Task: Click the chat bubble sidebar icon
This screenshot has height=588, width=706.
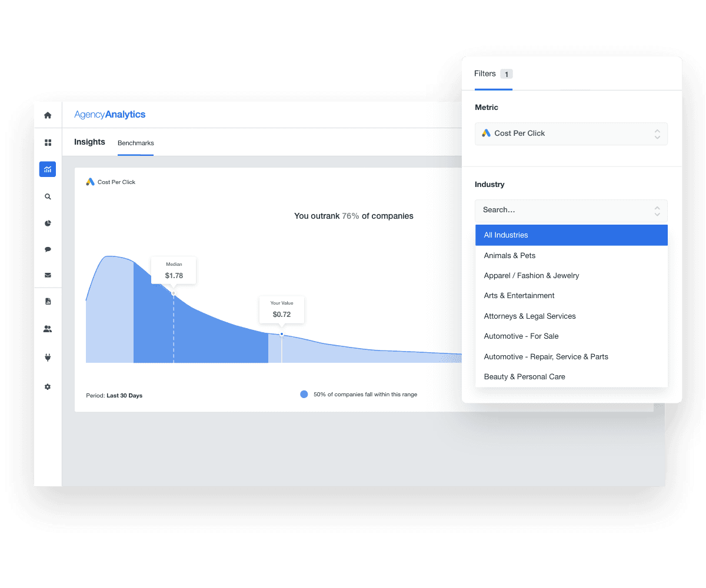Action: (48, 249)
